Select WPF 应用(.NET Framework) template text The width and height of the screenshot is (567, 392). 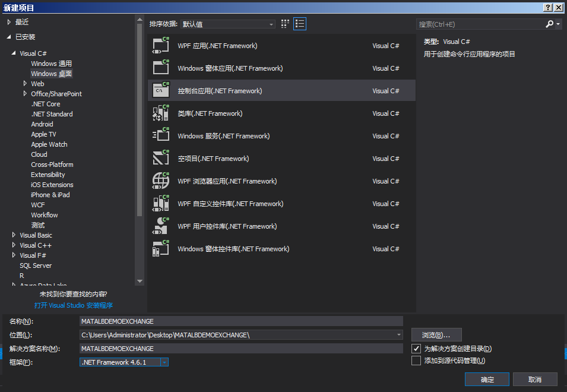point(217,46)
